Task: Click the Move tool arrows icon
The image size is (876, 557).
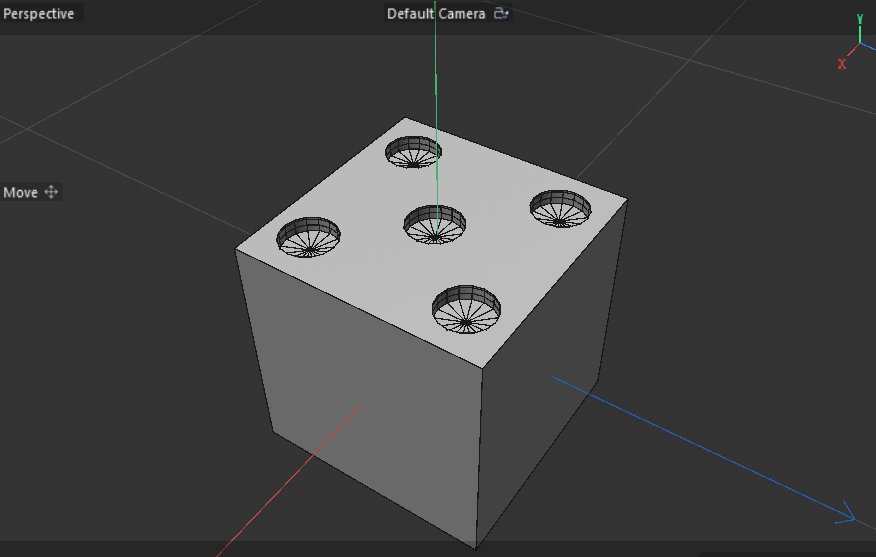Action: pos(51,192)
